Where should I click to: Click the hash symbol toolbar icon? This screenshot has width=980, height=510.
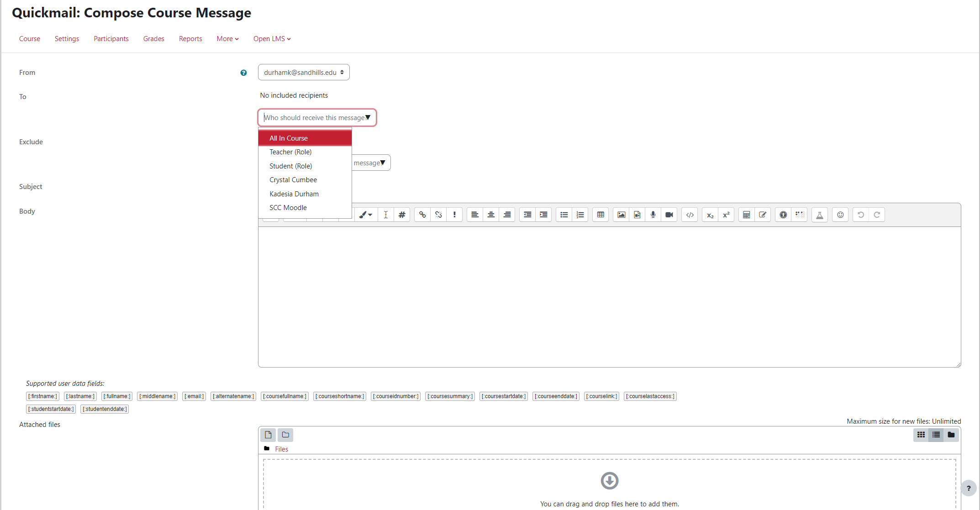click(x=402, y=215)
